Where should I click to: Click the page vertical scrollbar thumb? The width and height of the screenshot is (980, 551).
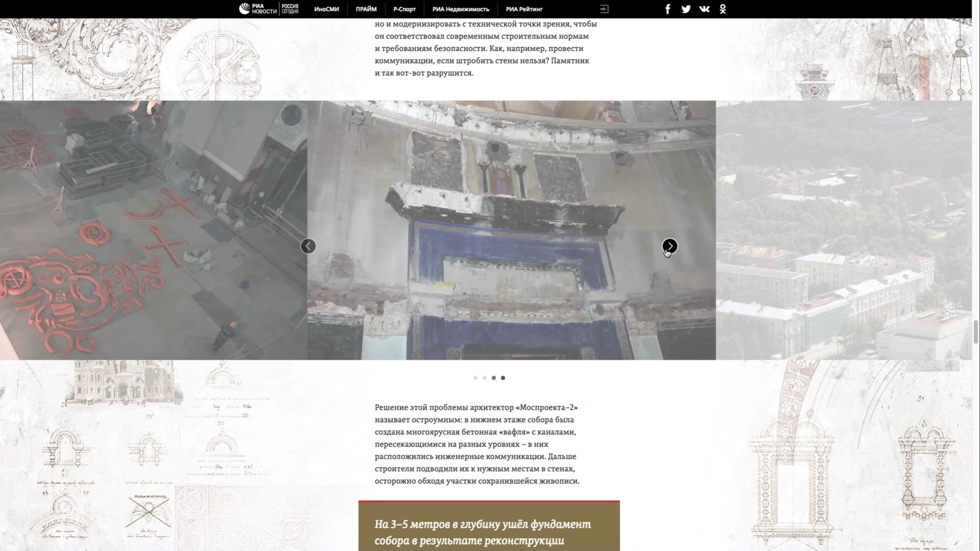coord(976,332)
